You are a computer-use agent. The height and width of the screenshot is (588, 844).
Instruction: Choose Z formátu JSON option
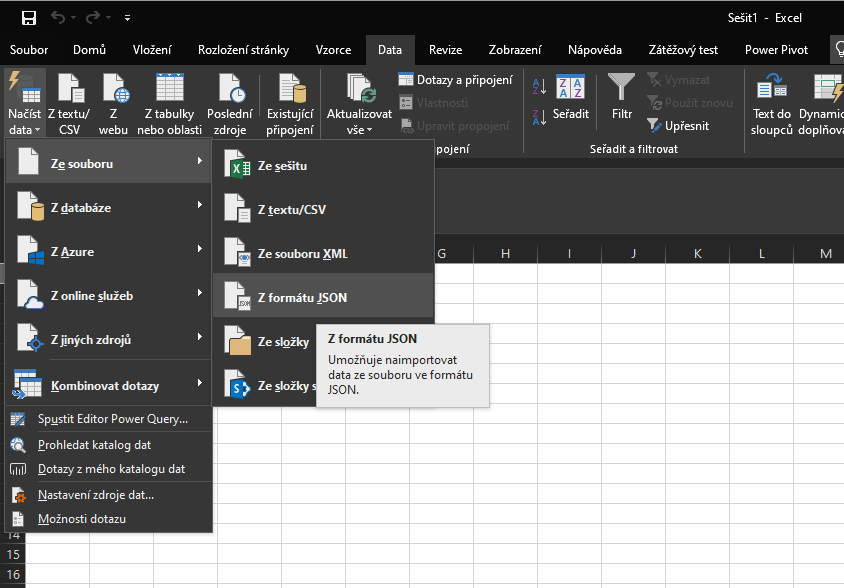tap(323, 297)
